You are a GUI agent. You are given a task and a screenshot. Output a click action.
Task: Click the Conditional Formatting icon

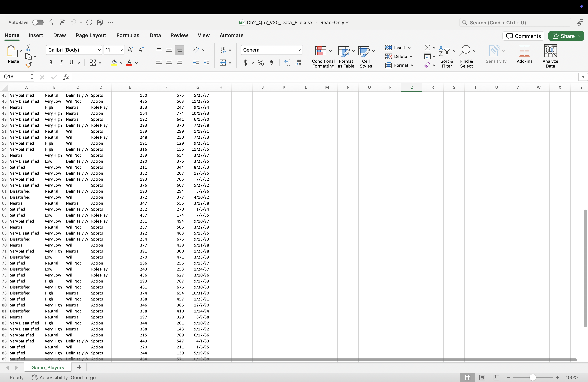coord(321,51)
